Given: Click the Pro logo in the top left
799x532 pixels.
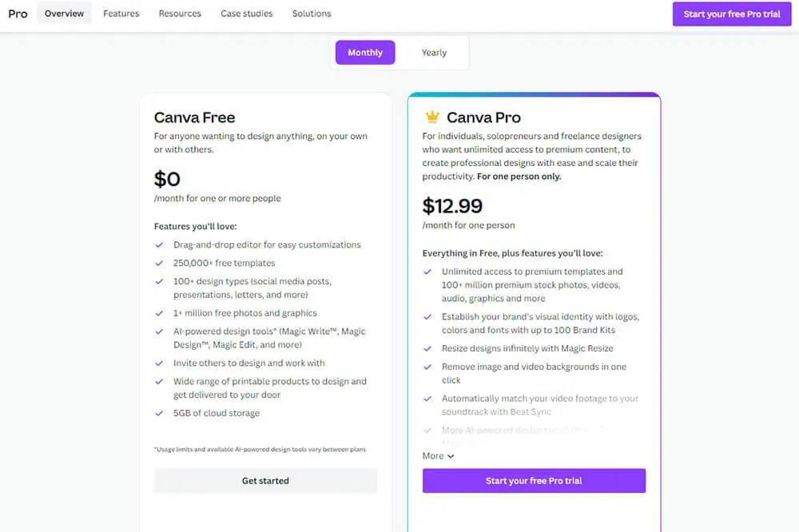Looking at the screenshot, I should click(18, 13).
